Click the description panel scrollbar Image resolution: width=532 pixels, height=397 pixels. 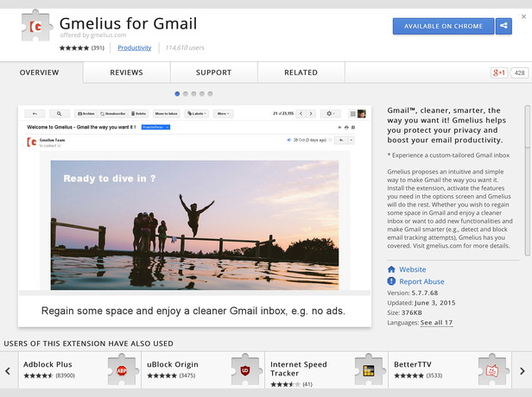tap(527, 180)
